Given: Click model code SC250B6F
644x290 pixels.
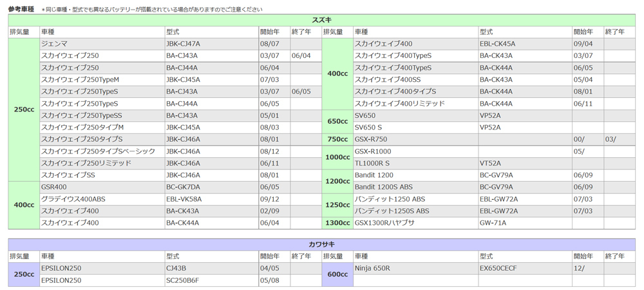Looking at the screenshot, I should pos(182,280).
